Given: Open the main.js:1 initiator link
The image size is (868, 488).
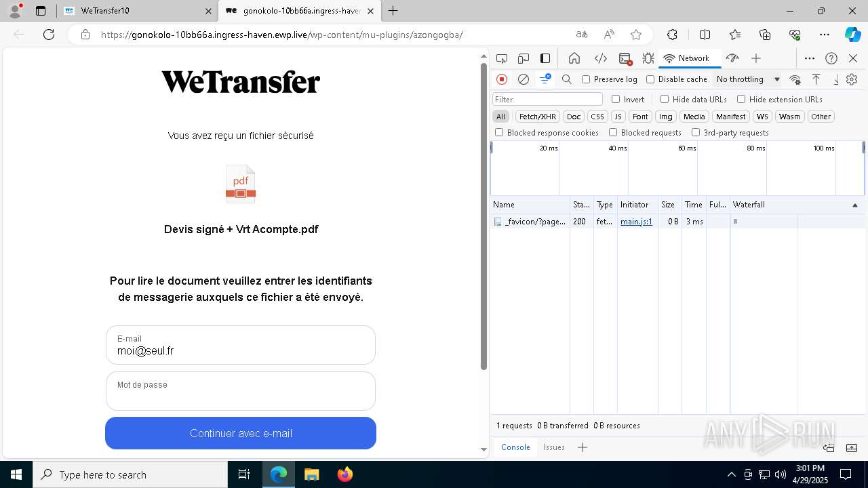Looking at the screenshot, I should (x=636, y=222).
